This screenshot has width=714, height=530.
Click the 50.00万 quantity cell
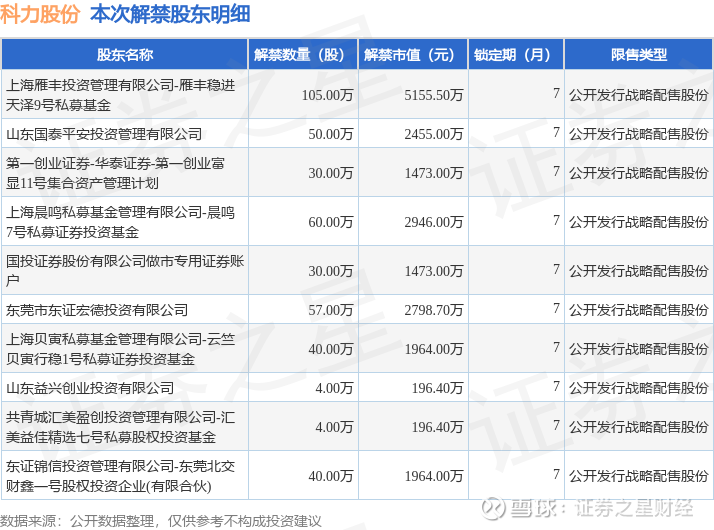pyautogui.click(x=331, y=134)
